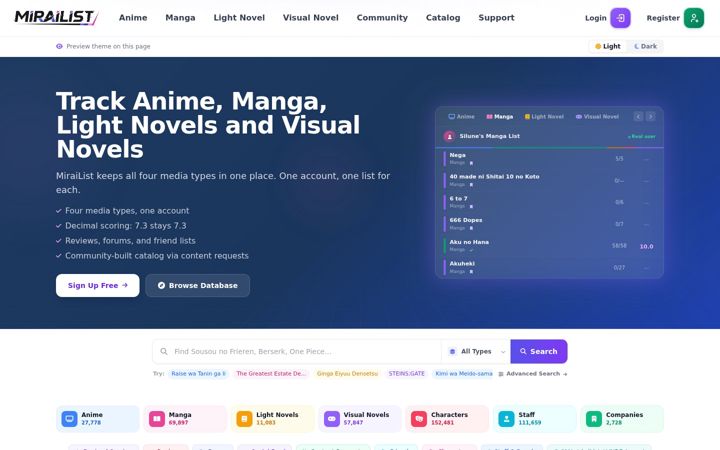Click Silune's avatar icon in list preview
The image size is (720, 450).
[x=449, y=136]
